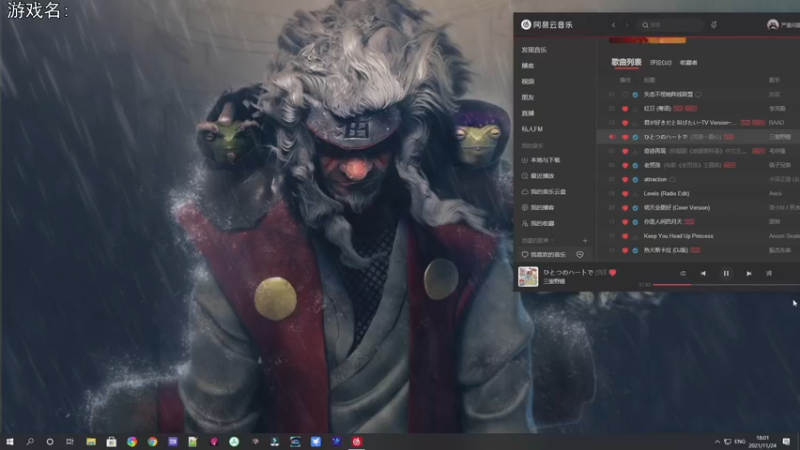This screenshot has width=800, height=450.
Task: Open 直播 in the sidebar
Action: pos(528,113)
